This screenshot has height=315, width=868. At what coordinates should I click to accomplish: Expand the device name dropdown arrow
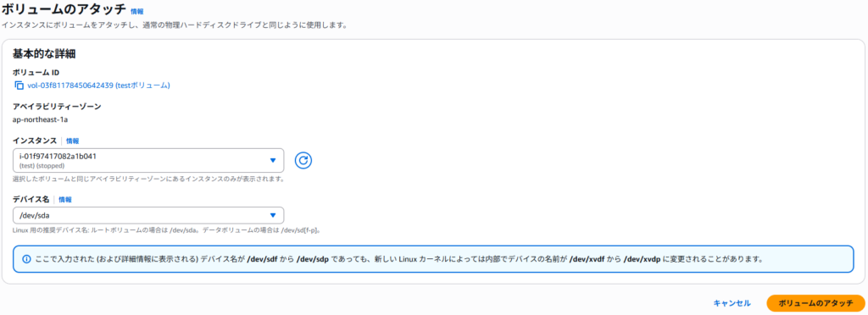tap(272, 216)
